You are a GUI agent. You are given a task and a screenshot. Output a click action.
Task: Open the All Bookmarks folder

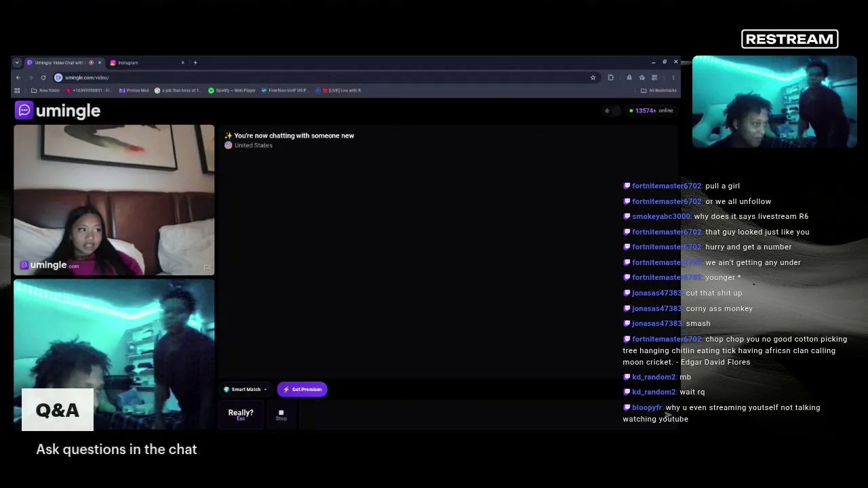click(658, 90)
